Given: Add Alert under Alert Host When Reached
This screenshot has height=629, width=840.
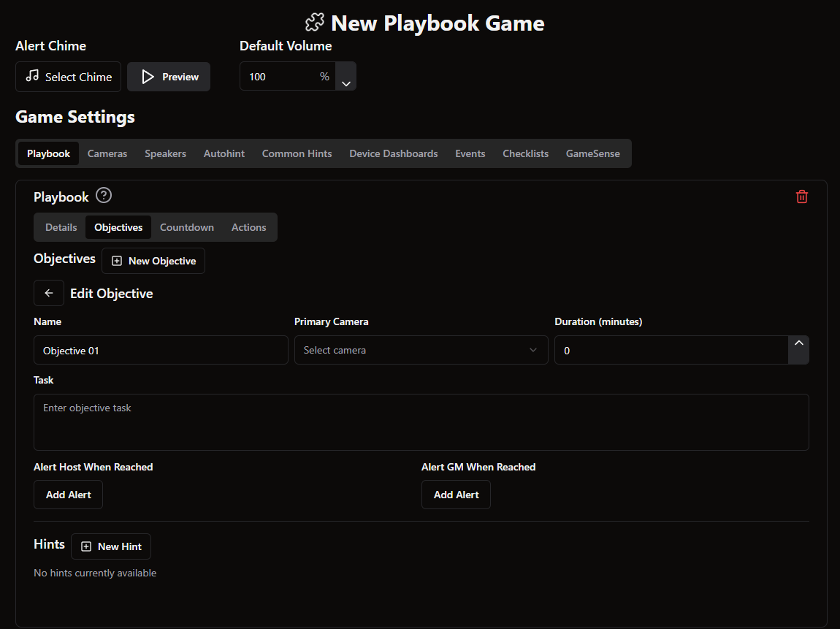Looking at the screenshot, I should click(68, 495).
